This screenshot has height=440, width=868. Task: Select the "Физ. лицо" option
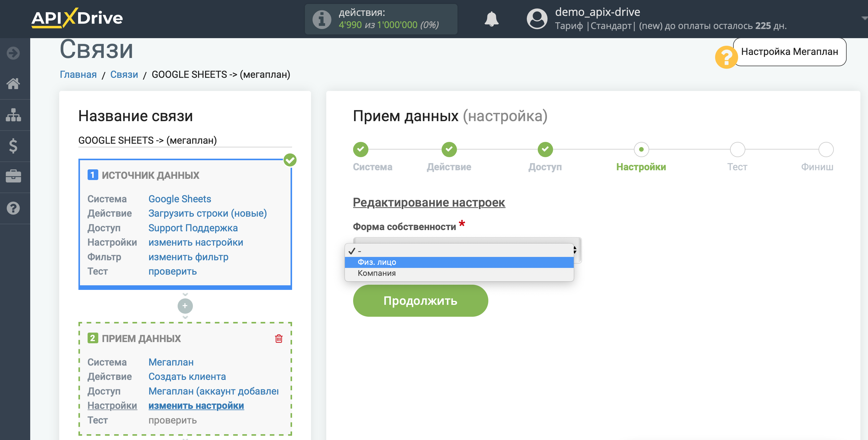(459, 262)
